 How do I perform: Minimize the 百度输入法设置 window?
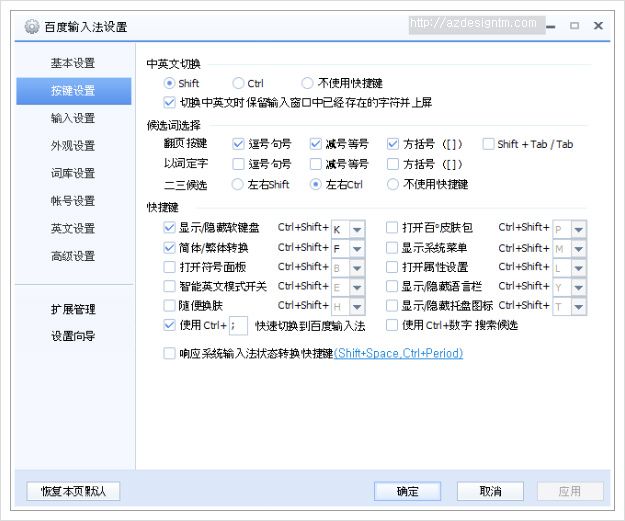(551, 26)
